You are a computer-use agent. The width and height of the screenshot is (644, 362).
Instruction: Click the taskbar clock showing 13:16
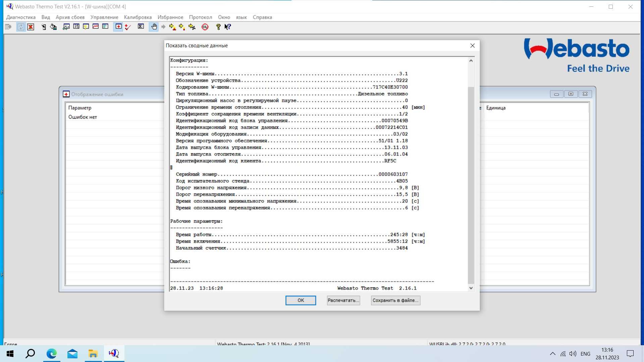(x=607, y=354)
